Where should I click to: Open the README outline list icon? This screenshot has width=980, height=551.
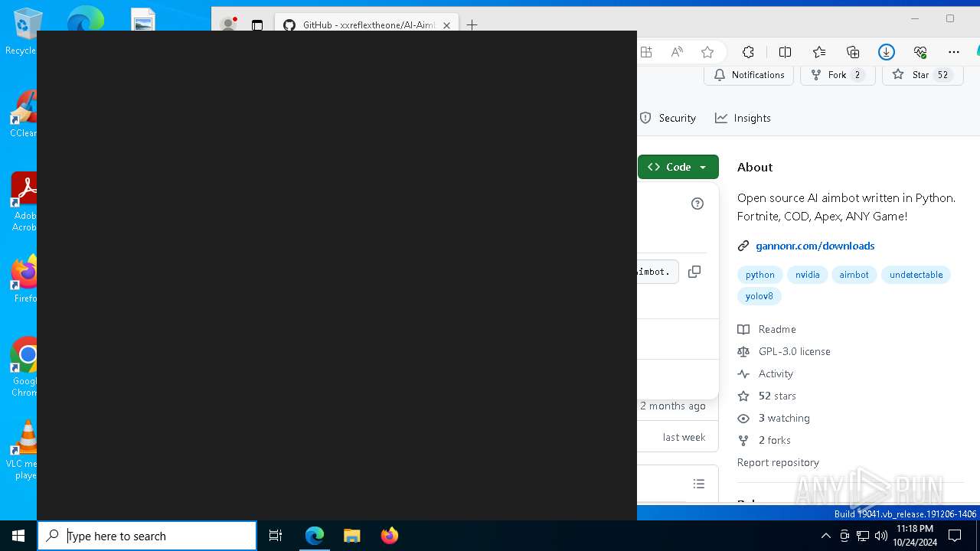pos(698,484)
